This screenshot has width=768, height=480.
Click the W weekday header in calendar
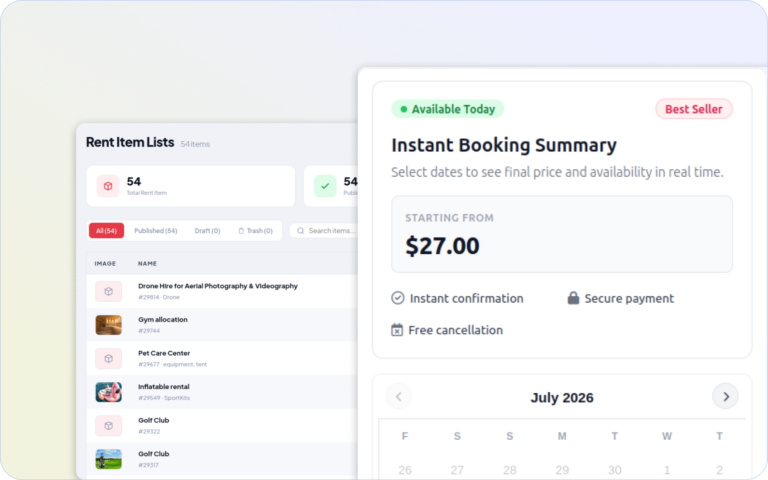[x=667, y=436]
